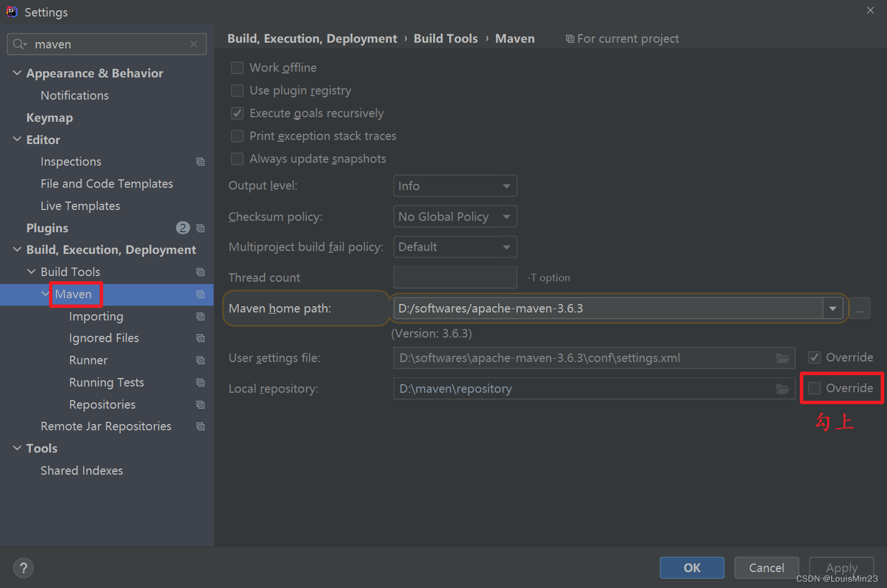Open Remote Jar Repositories page

click(106, 426)
